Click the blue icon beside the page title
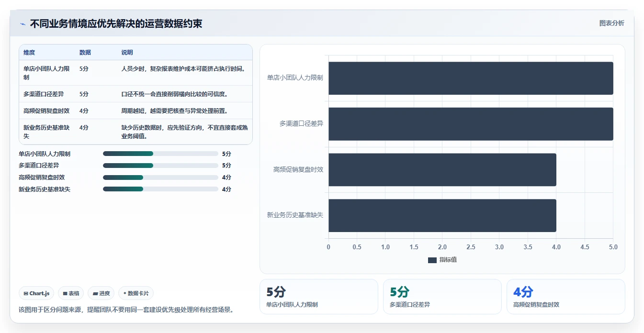 [23, 24]
